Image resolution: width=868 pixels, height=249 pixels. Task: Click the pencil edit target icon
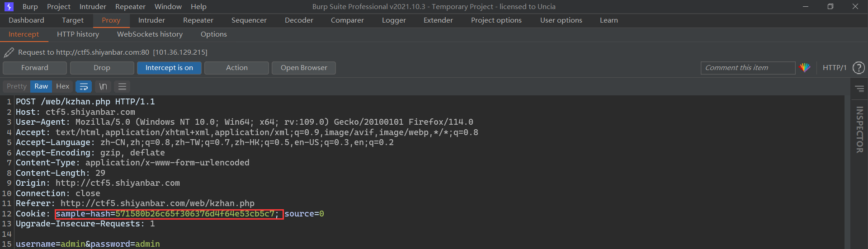pos(9,52)
